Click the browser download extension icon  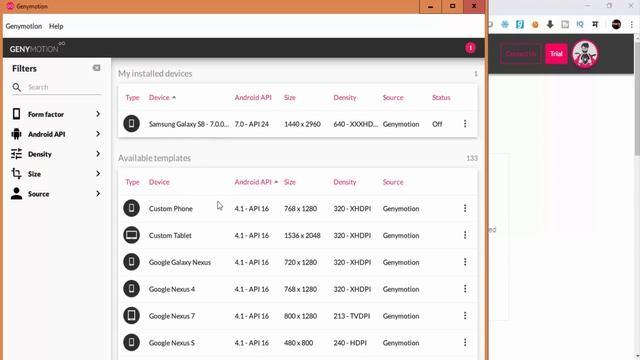[x=550, y=24]
